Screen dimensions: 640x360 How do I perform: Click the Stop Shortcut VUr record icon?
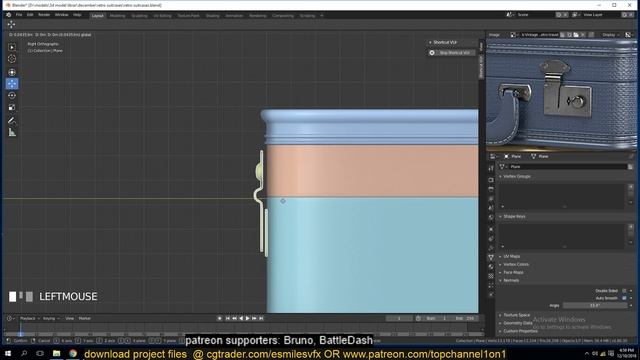click(x=432, y=53)
